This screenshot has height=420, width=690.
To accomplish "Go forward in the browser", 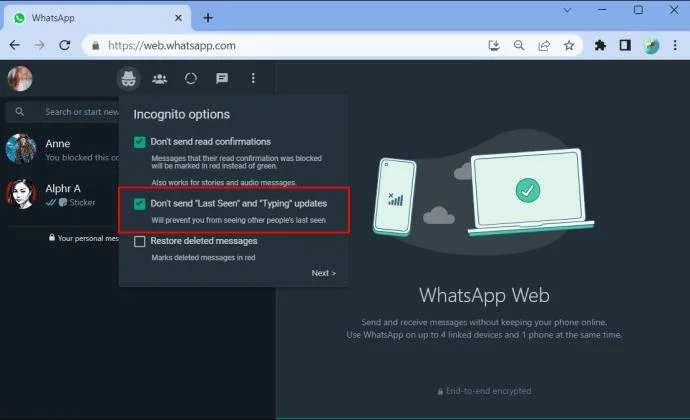I will pyautogui.click(x=39, y=45).
